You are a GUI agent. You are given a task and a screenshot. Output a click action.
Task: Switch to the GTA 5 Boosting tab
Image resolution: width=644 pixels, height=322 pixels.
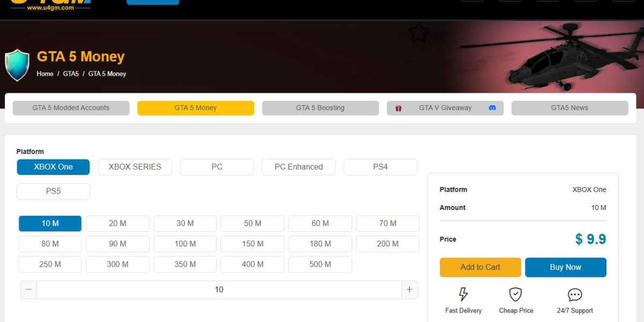(320, 108)
